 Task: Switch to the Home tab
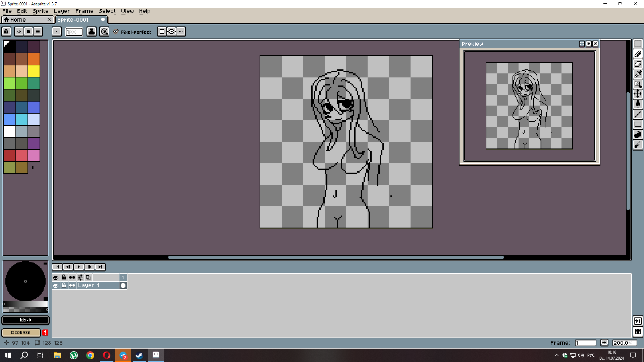coord(17,20)
